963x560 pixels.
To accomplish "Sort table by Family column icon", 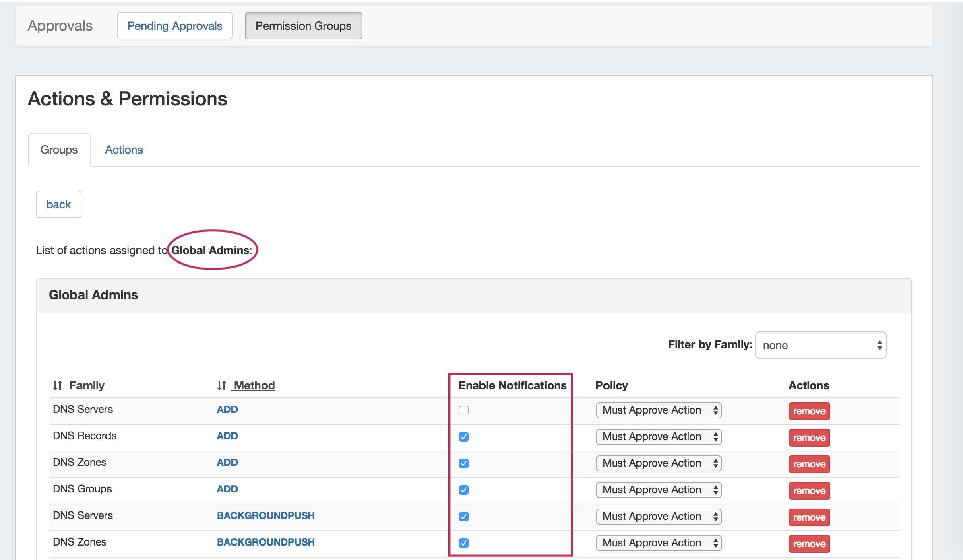I will tap(58, 385).
